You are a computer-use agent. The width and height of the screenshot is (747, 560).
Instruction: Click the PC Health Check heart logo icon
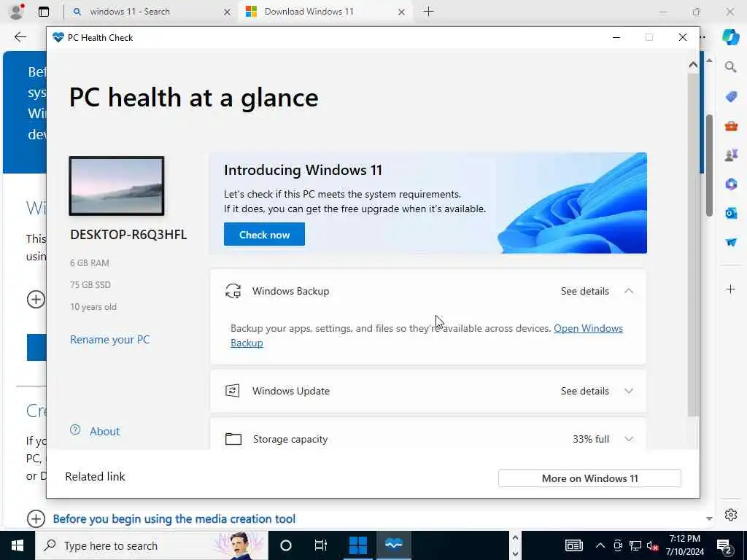click(x=58, y=38)
